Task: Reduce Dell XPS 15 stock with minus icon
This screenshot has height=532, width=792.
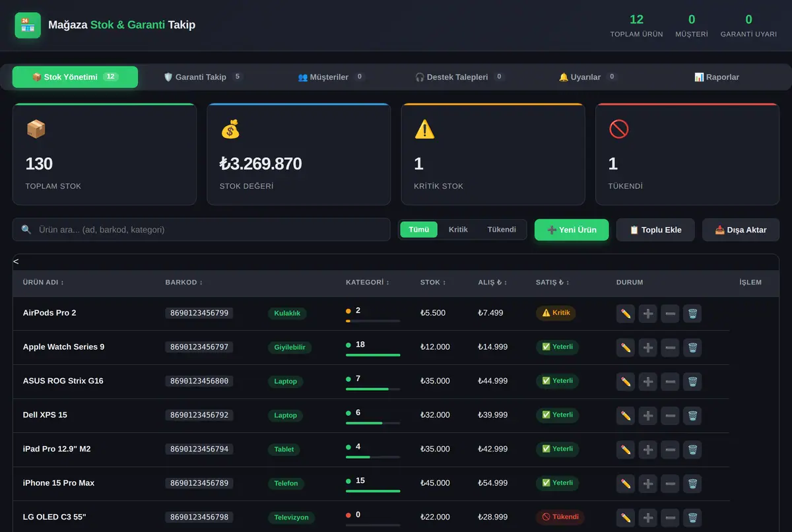Action: coord(670,415)
